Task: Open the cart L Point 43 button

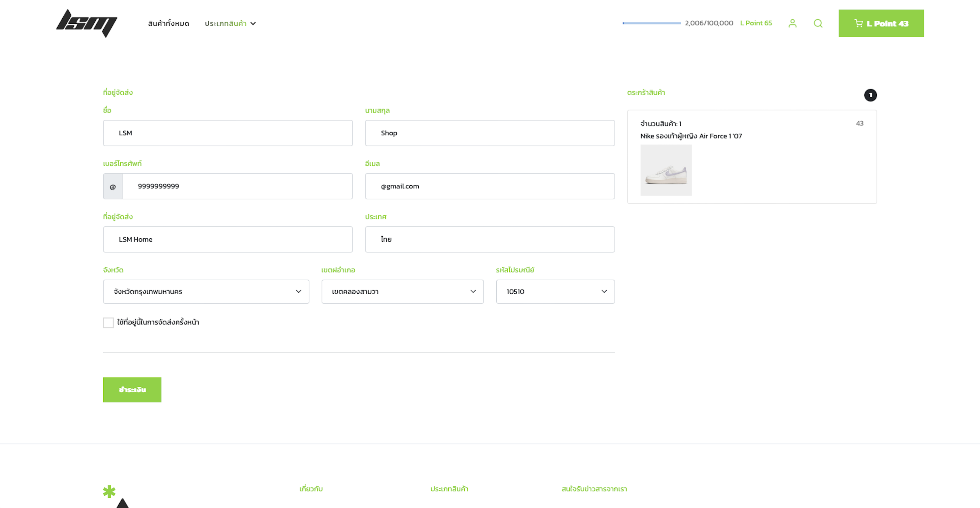Action: click(881, 23)
